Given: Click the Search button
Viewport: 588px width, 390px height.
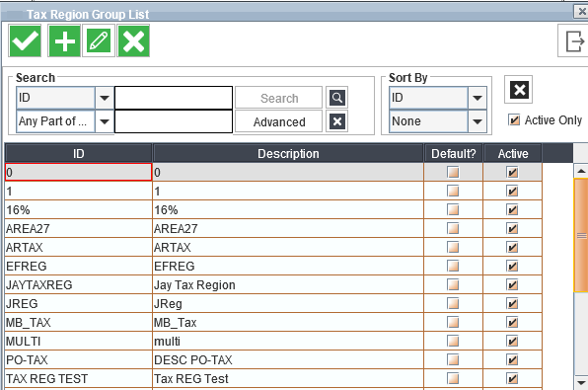Looking at the screenshot, I should point(278,98).
